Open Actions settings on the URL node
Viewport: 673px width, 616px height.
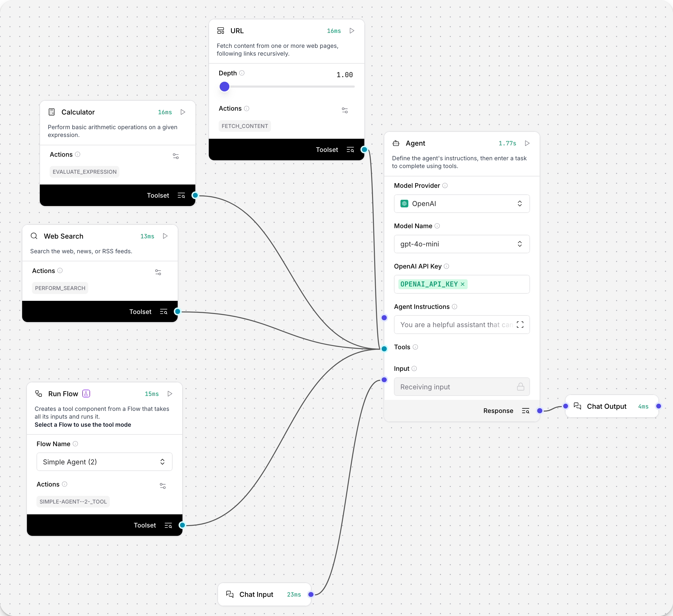click(x=345, y=110)
